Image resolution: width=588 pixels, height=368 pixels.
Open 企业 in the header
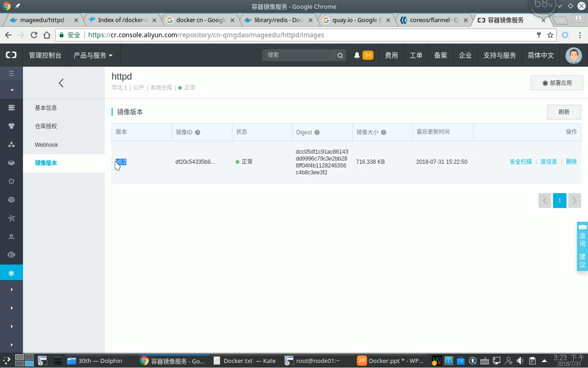465,55
